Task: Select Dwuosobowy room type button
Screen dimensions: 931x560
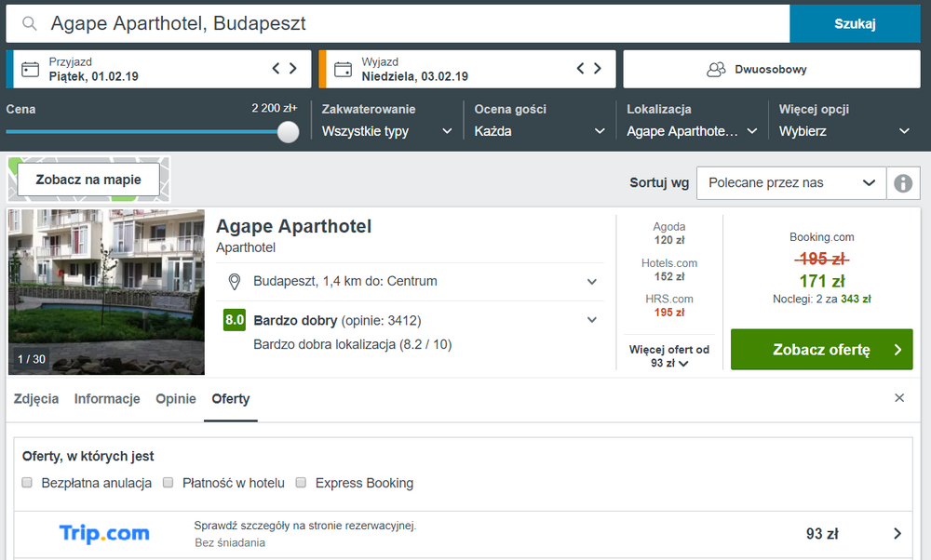Action: [x=771, y=70]
